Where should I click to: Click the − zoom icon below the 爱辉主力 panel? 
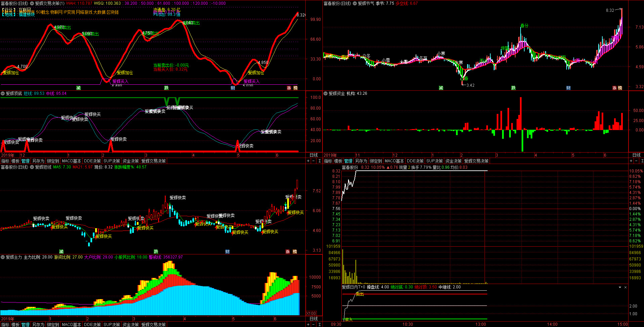[x=314, y=324]
